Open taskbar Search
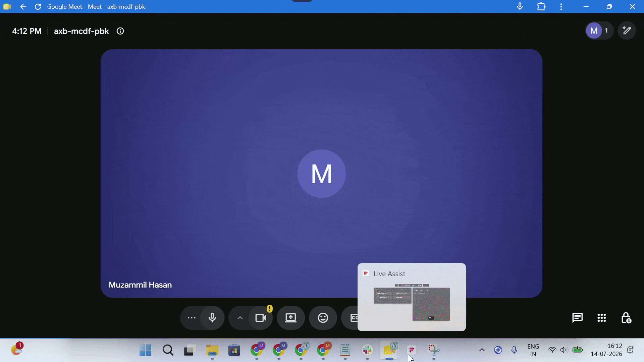Screen dimensions: 644x362 [x=168, y=350]
